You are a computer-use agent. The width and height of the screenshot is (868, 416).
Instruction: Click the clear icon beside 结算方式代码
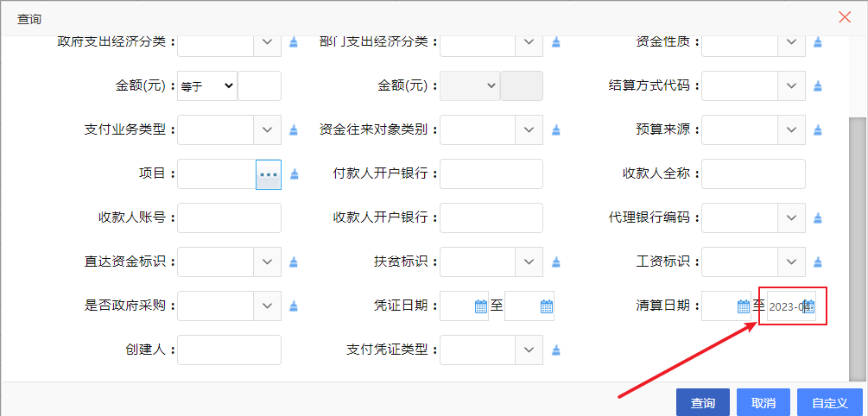click(x=817, y=86)
